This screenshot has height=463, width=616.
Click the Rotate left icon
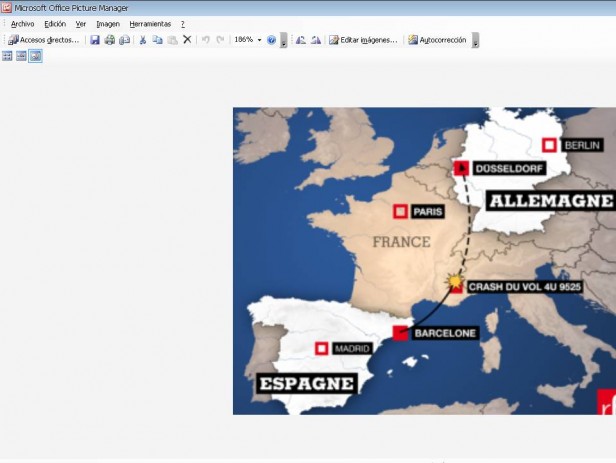pos(301,40)
